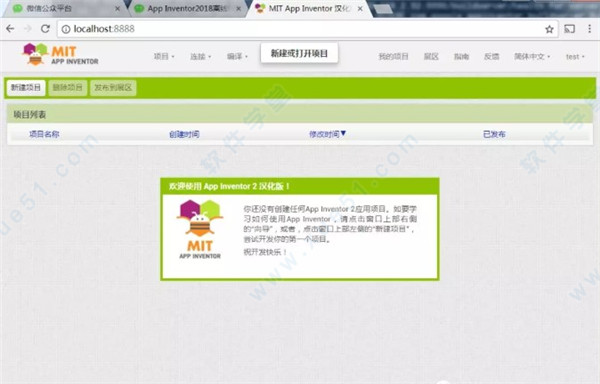The height and width of the screenshot is (384, 600).
Task: Reload the localhost:8888 page
Action: tap(46, 29)
